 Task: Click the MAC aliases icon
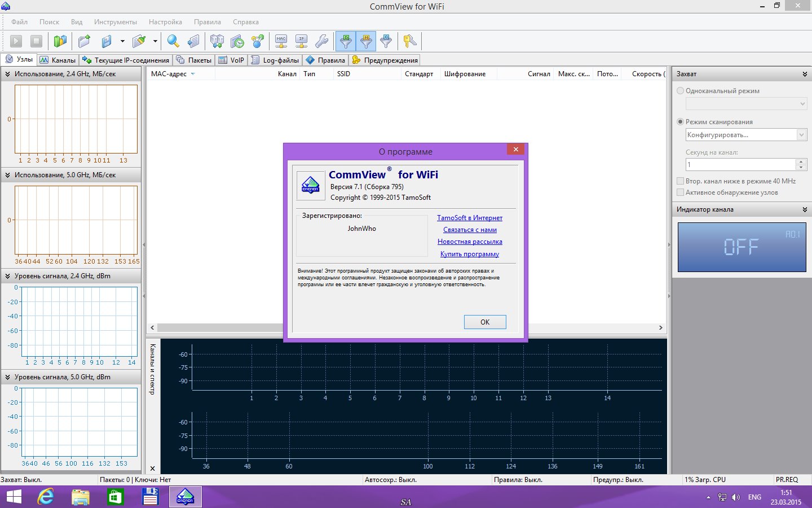tap(281, 41)
